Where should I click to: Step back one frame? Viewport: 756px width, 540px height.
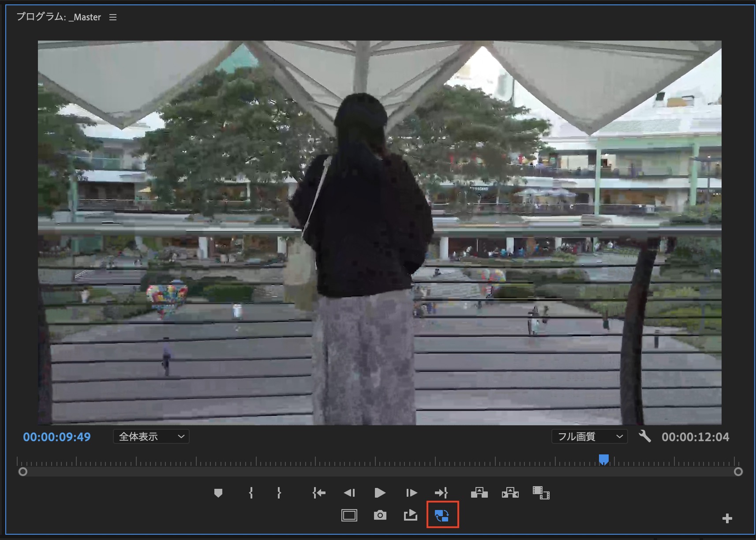click(349, 493)
